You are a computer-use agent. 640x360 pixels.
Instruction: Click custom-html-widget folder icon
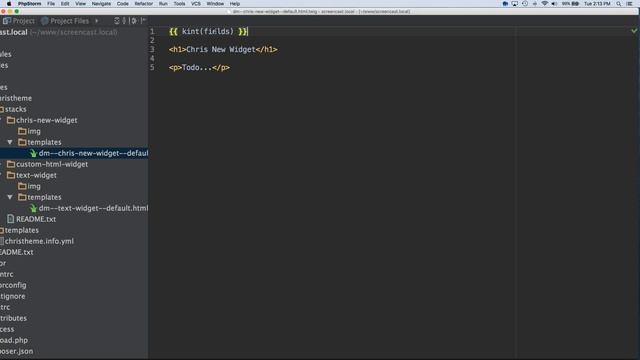(x=11, y=164)
